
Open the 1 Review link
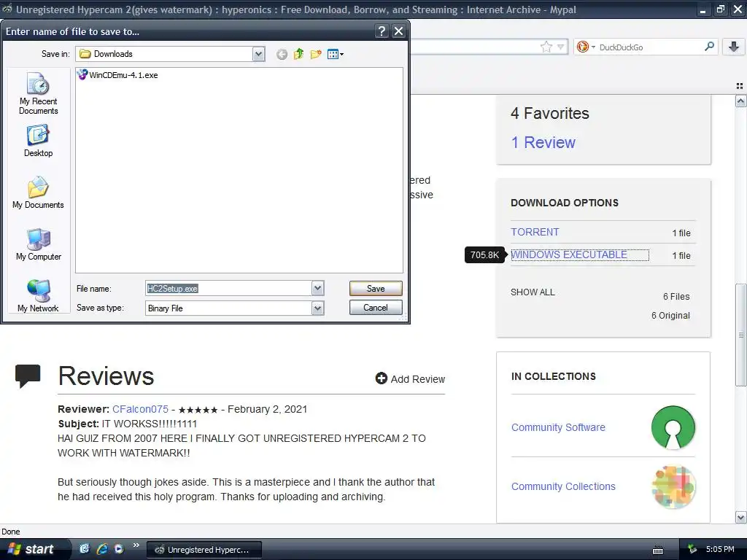543,142
